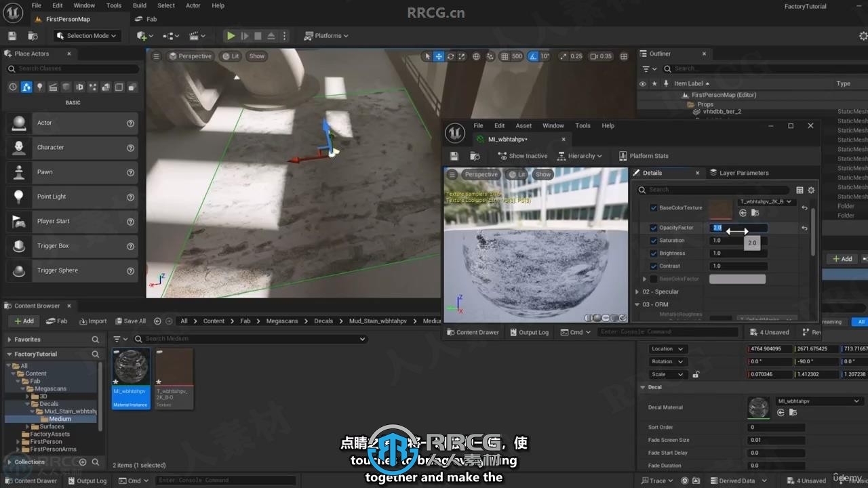Open Tools menu in main editor
The height and width of the screenshot is (488, 868).
[114, 5]
